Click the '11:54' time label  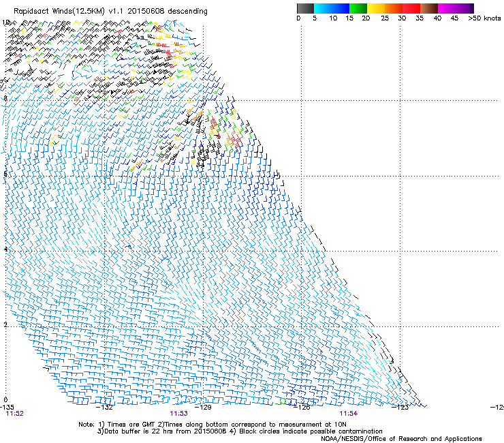click(x=349, y=414)
